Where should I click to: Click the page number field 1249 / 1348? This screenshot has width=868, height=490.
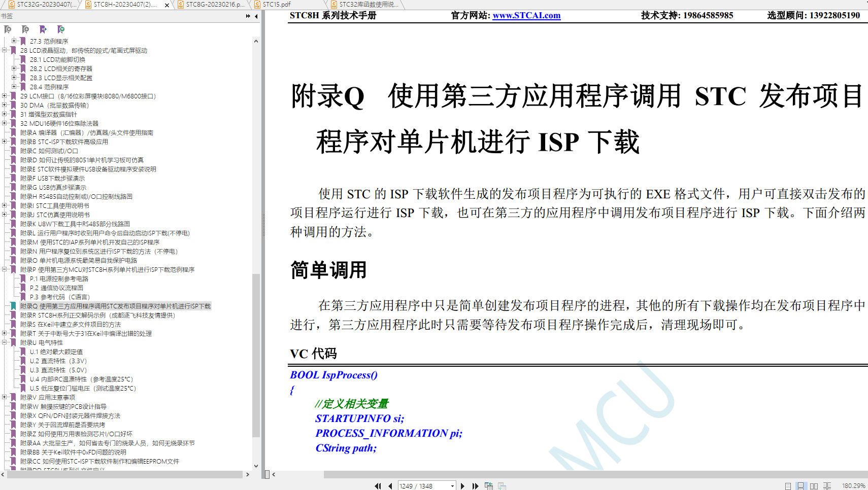click(x=422, y=486)
